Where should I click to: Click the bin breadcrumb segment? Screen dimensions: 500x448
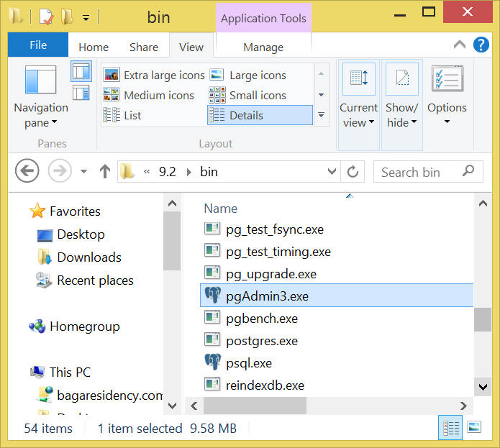click(x=209, y=172)
